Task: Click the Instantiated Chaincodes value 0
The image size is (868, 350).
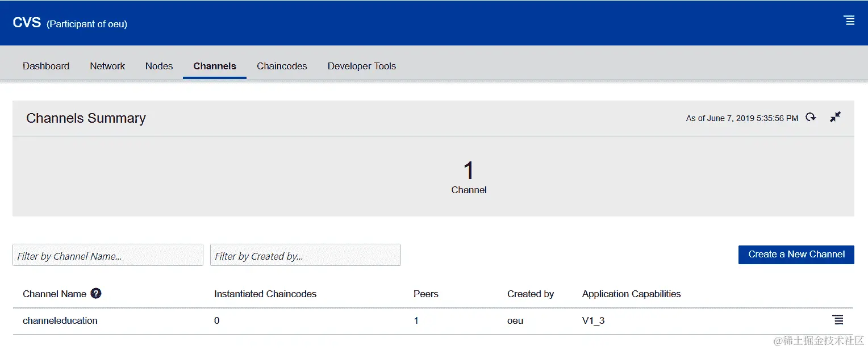Action: coord(217,320)
